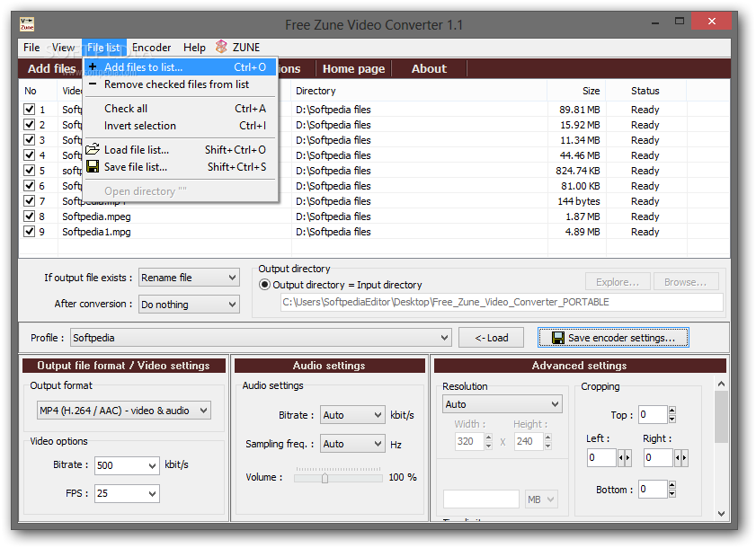756x548 pixels.
Task: Click the floppy disk icon beside Save file list
Action: point(93,166)
